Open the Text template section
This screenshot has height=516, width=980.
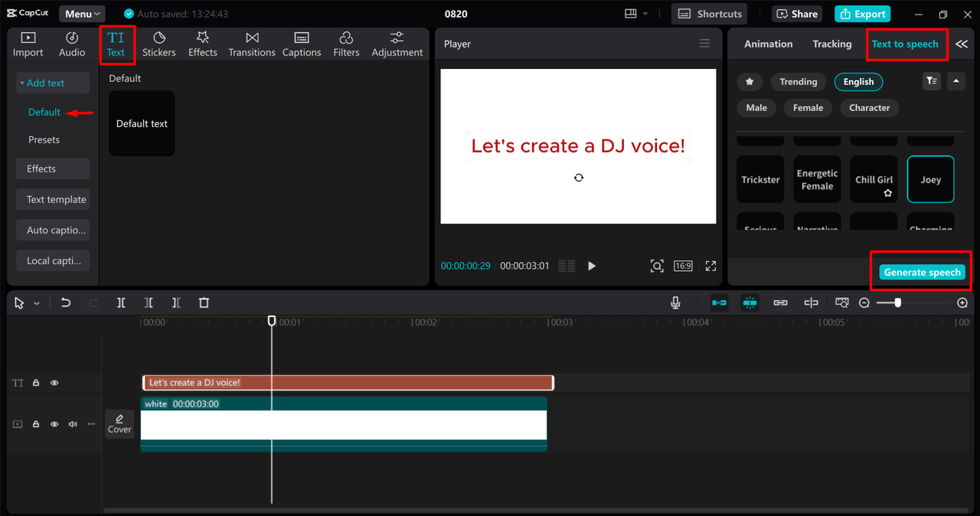click(x=53, y=199)
